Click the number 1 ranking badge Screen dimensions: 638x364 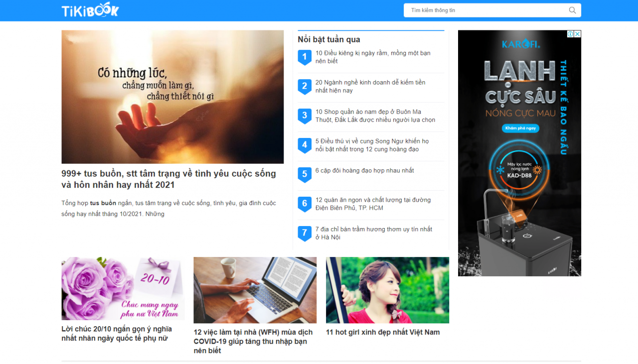click(305, 57)
